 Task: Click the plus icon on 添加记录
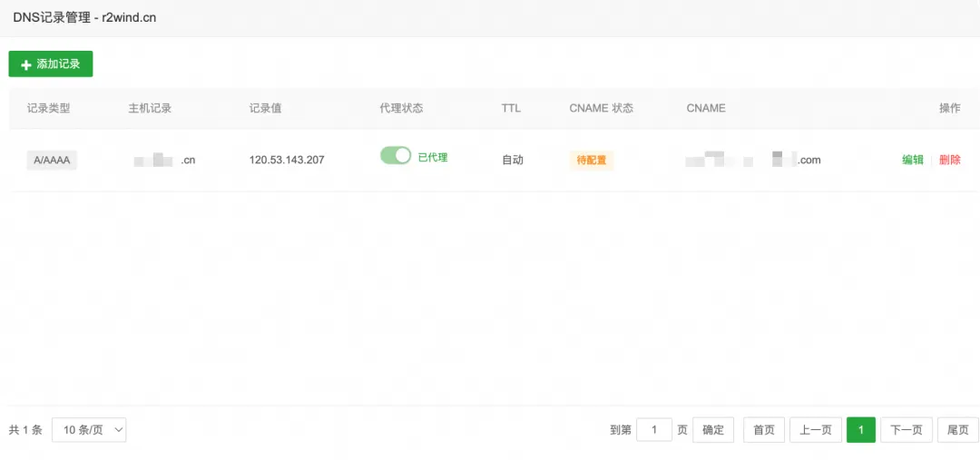tap(26, 64)
